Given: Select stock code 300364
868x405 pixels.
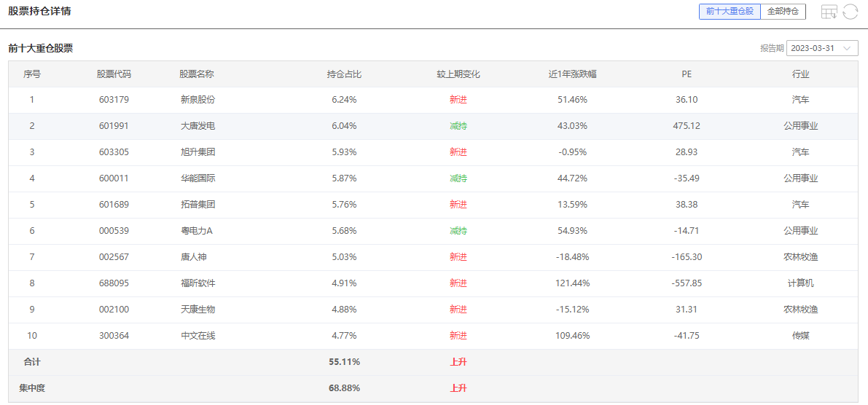Looking at the screenshot, I should click(x=114, y=335).
